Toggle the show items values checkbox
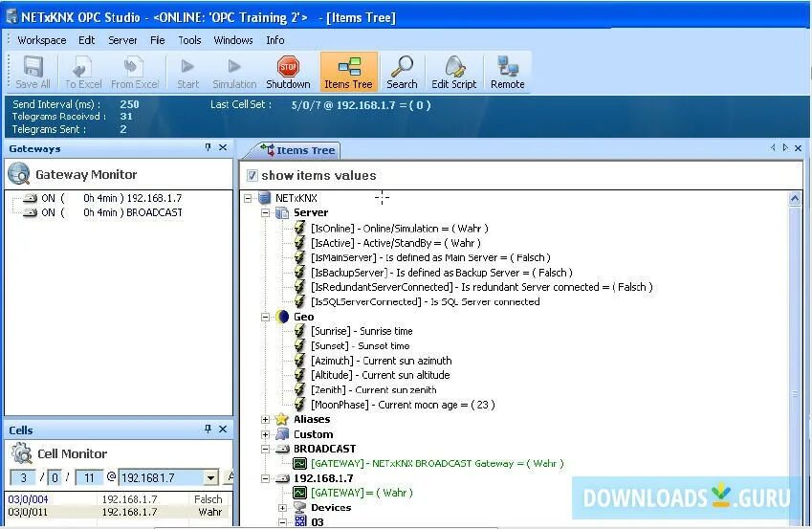The width and height of the screenshot is (812, 529). click(x=252, y=175)
